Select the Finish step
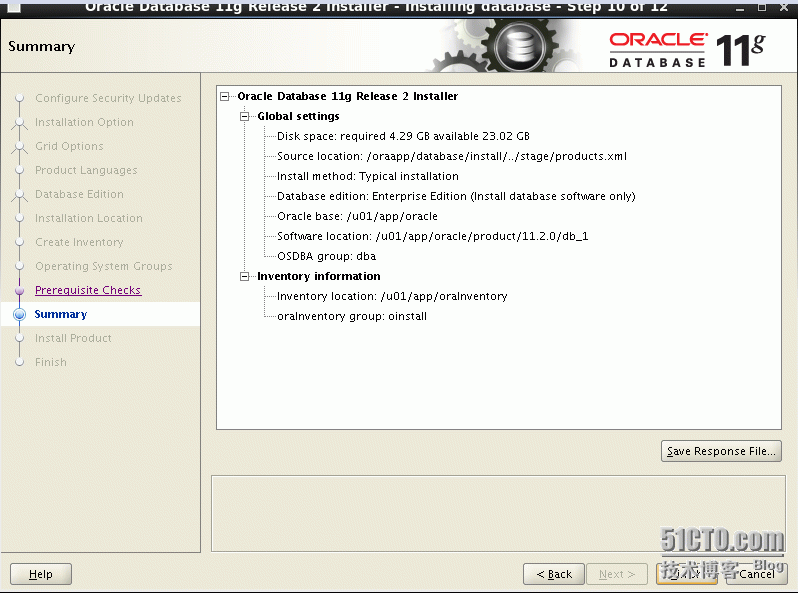 [x=50, y=362]
